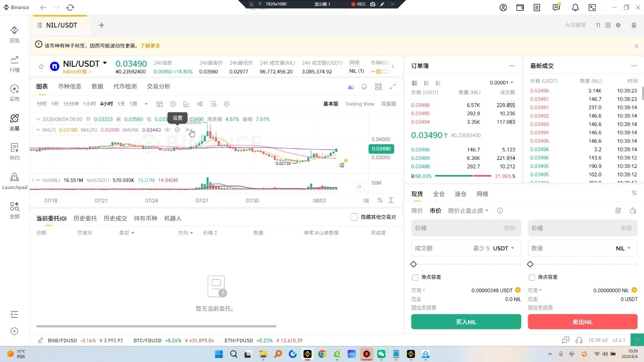
Task: Expand more chart time intervals
Action: click(x=146, y=104)
